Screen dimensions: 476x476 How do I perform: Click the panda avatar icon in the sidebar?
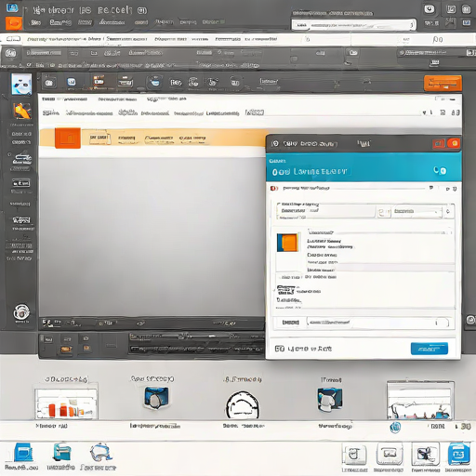point(21,85)
